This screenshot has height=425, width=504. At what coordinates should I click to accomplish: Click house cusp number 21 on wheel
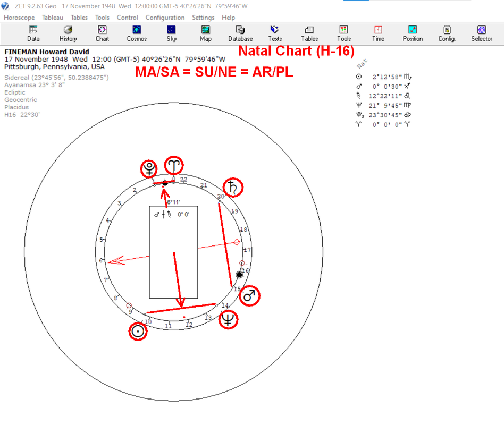tap(204, 185)
